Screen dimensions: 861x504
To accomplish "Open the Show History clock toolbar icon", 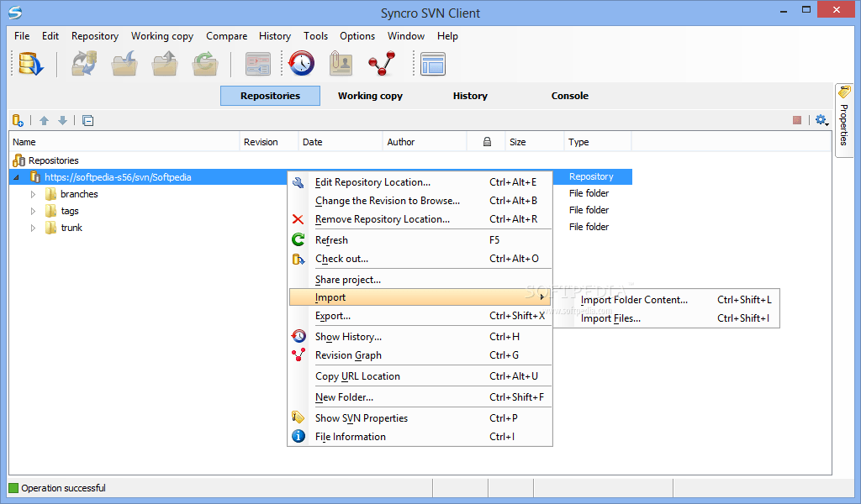I will (302, 64).
